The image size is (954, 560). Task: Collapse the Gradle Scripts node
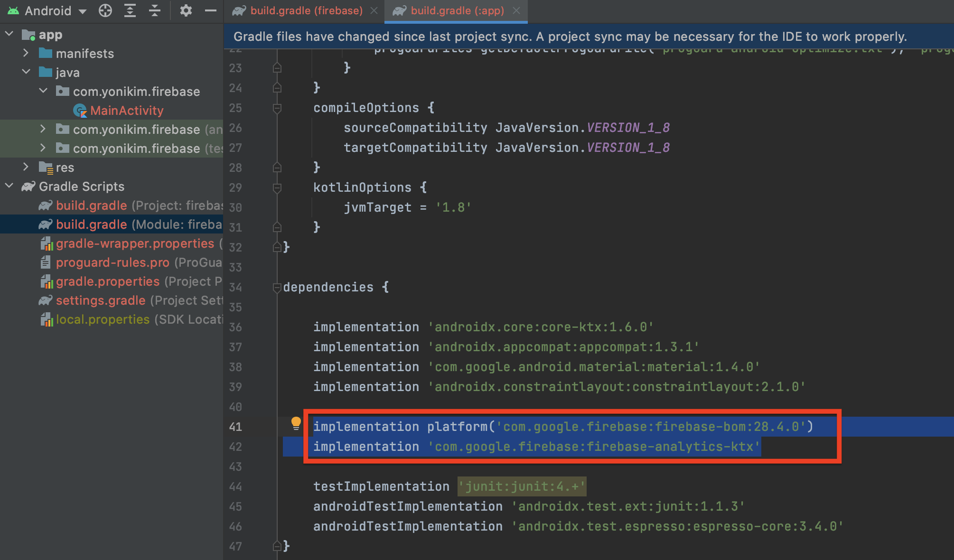click(x=9, y=186)
